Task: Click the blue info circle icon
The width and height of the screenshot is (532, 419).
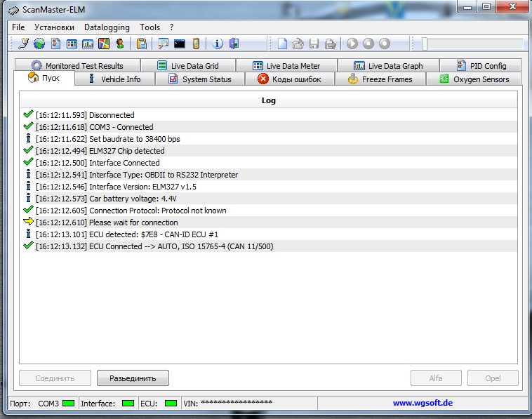Action: (x=218, y=44)
